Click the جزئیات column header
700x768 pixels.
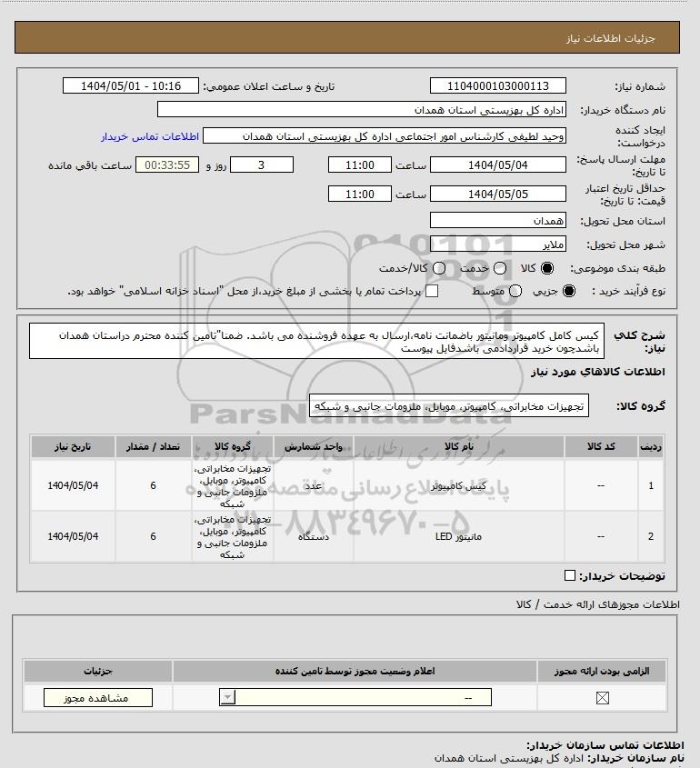tap(98, 671)
